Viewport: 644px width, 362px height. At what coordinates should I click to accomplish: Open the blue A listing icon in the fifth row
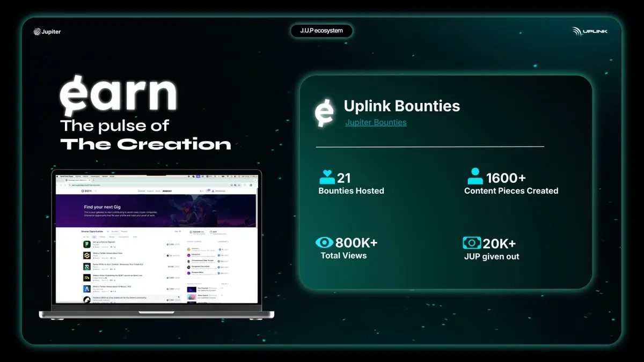[86, 289]
